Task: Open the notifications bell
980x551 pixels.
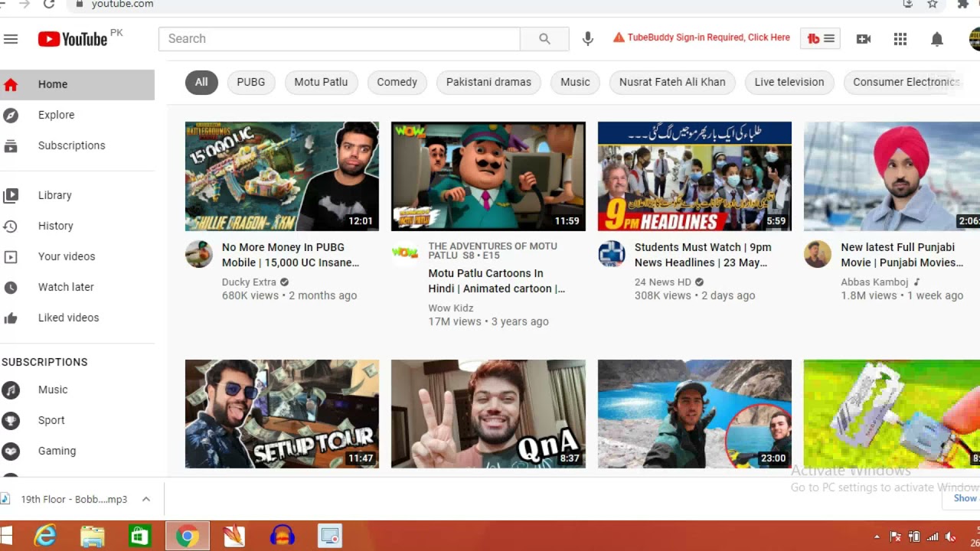Action: (x=936, y=39)
